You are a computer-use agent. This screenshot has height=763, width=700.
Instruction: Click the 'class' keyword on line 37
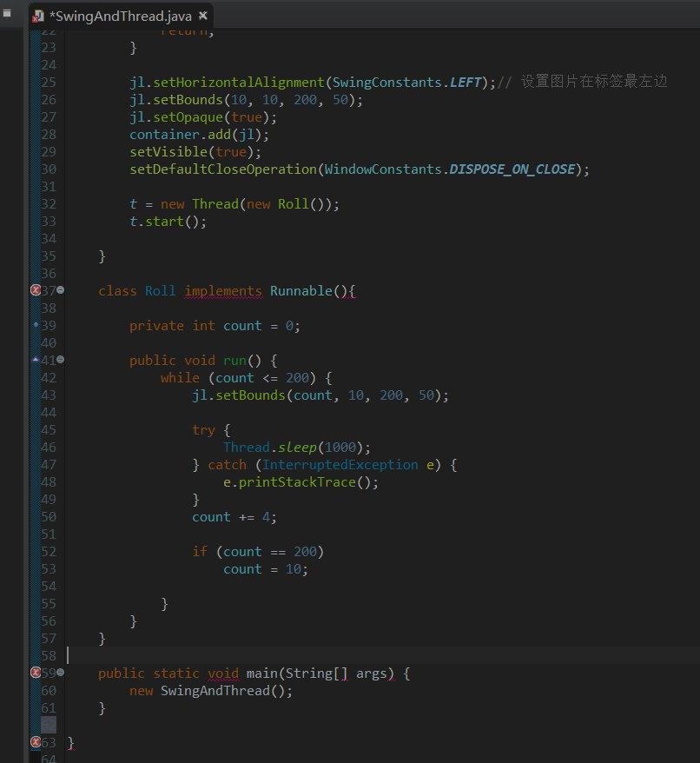(x=118, y=291)
